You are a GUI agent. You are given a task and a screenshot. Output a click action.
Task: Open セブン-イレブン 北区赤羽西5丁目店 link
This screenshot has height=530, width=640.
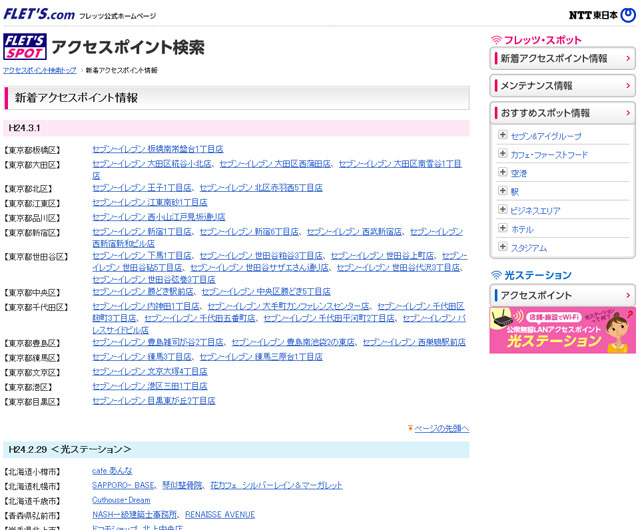[261, 188]
